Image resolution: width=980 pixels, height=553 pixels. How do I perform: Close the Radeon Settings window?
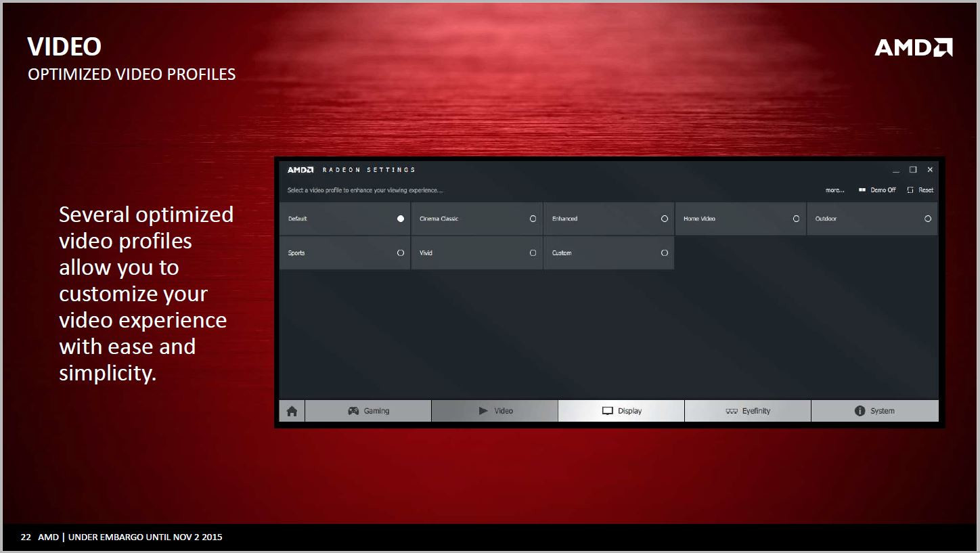pyautogui.click(x=930, y=170)
